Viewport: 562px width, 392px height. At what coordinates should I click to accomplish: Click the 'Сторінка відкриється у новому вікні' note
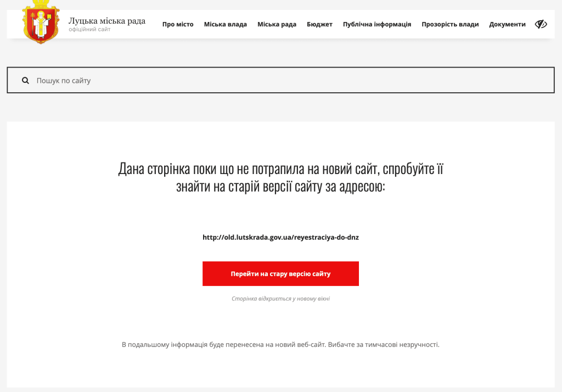pyautogui.click(x=280, y=299)
